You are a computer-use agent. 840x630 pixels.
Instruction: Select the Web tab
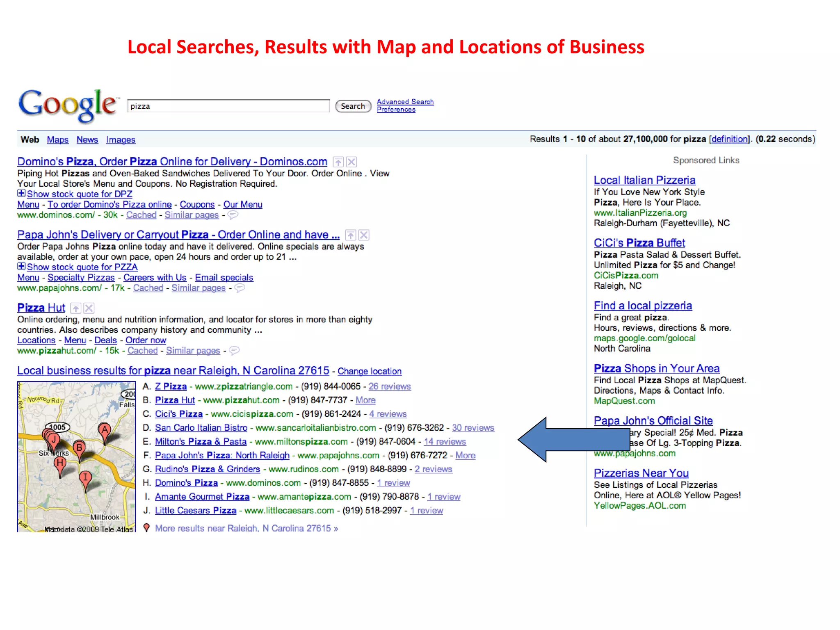click(30, 139)
